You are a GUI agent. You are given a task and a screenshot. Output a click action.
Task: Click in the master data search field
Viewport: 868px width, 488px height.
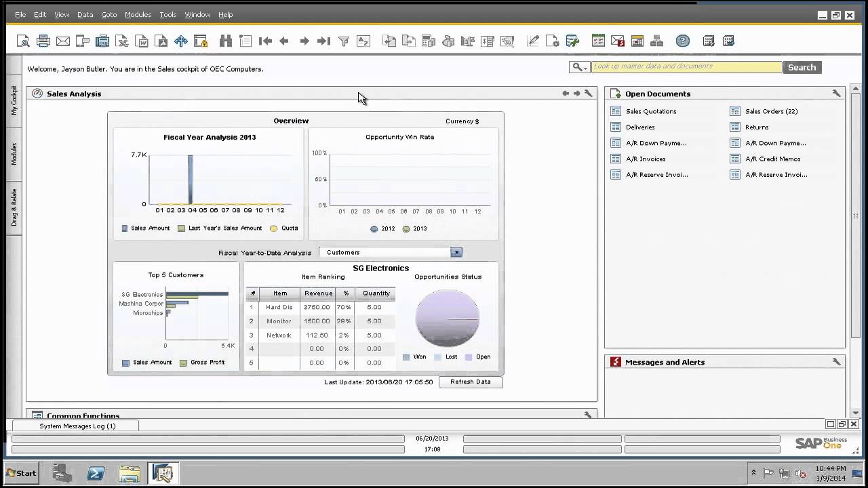tap(686, 67)
